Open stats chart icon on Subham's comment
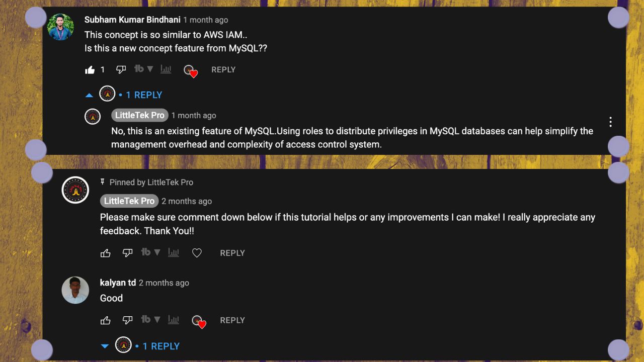Image resolution: width=644 pixels, height=362 pixels. point(166,69)
